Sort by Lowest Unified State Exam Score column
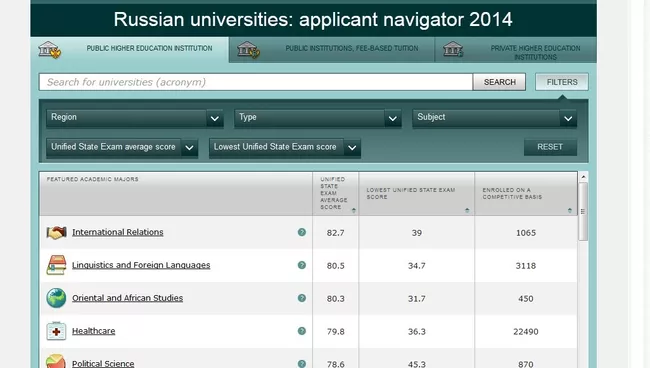This screenshot has height=368, width=650. 467,211
